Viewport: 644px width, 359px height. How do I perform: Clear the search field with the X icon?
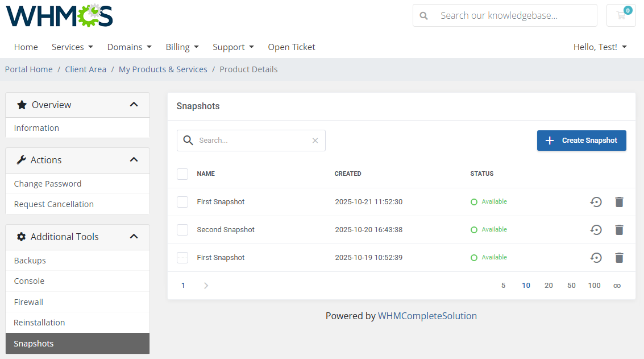[315, 140]
